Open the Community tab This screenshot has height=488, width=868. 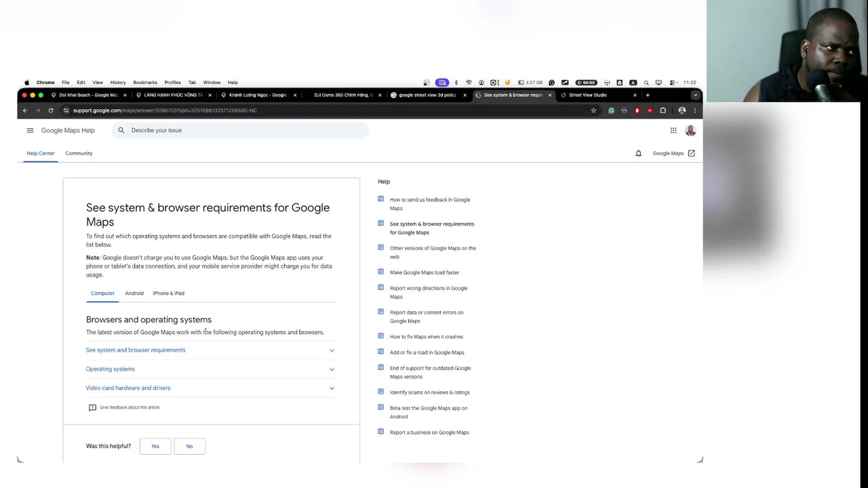click(x=79, y=153)
